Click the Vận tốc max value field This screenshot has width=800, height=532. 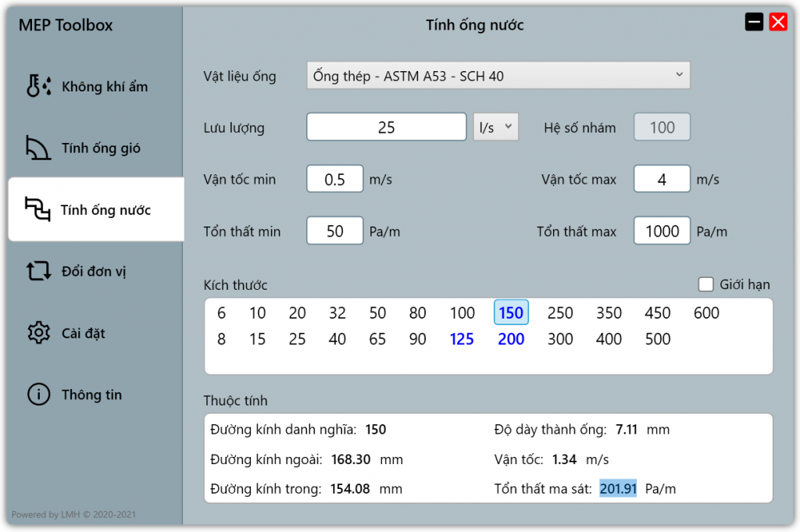(662, 178)
